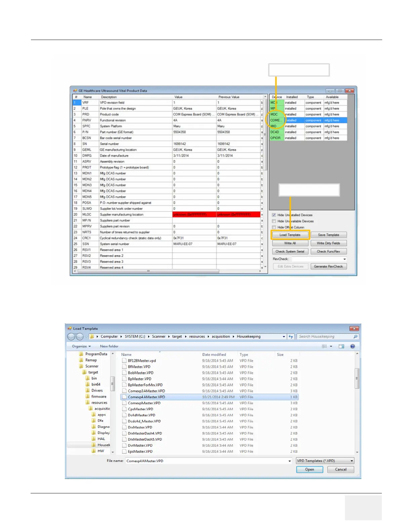Screen dimensions: 400x532
Task: Click the Description column header
Action: click(x=109, y=97)
